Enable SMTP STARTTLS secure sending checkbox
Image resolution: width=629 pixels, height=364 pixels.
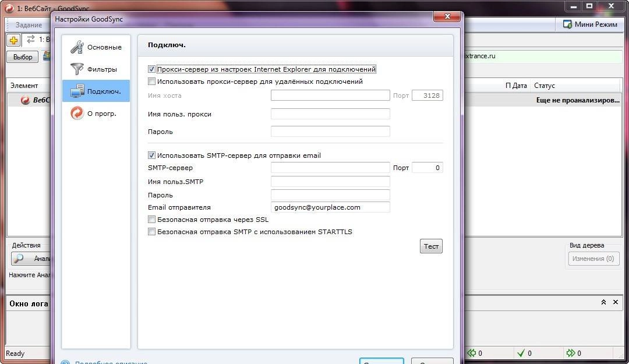(151, 232)
